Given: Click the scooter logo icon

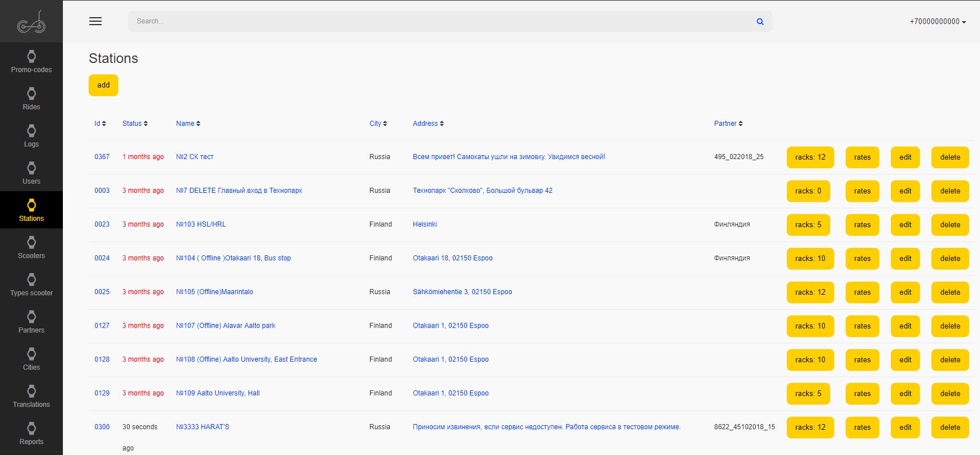Looking at the screenshot, I should pos(31,23).
